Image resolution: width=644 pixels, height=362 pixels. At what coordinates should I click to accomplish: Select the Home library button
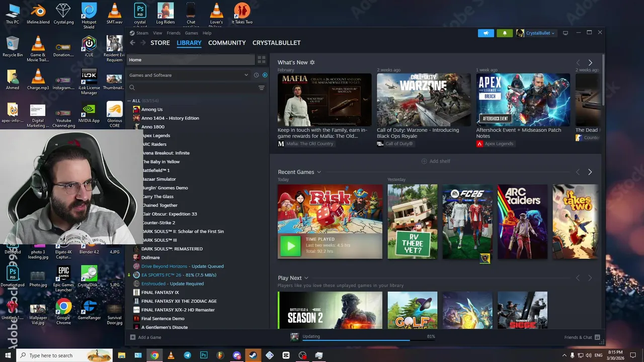[x=191, y=60]
